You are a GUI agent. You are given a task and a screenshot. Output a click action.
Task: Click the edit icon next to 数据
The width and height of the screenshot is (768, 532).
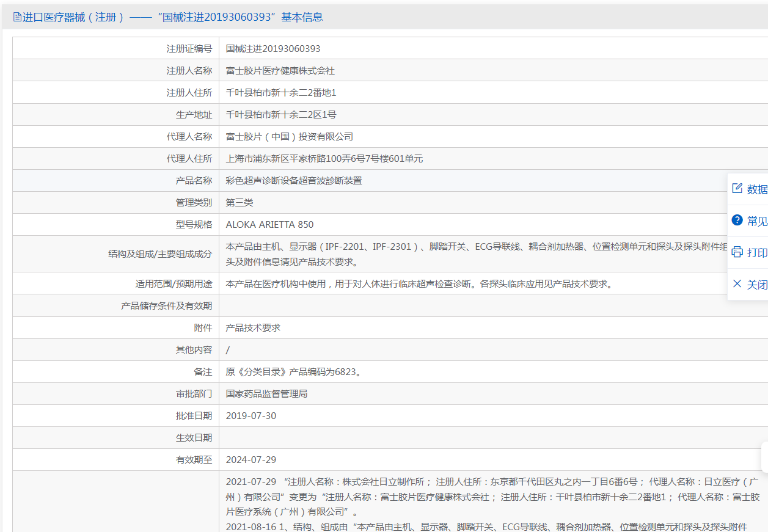[x=737, y=189]
